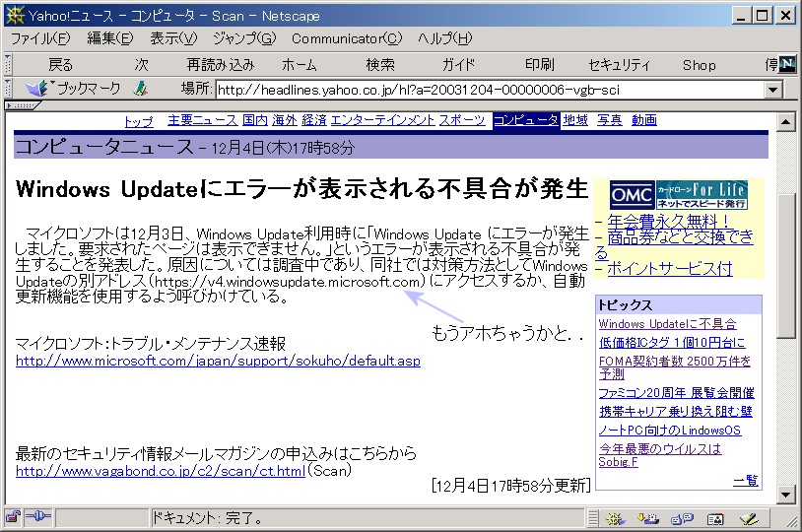
Task: Click the online/offline connection plug icon
Action: coord(37,517)
